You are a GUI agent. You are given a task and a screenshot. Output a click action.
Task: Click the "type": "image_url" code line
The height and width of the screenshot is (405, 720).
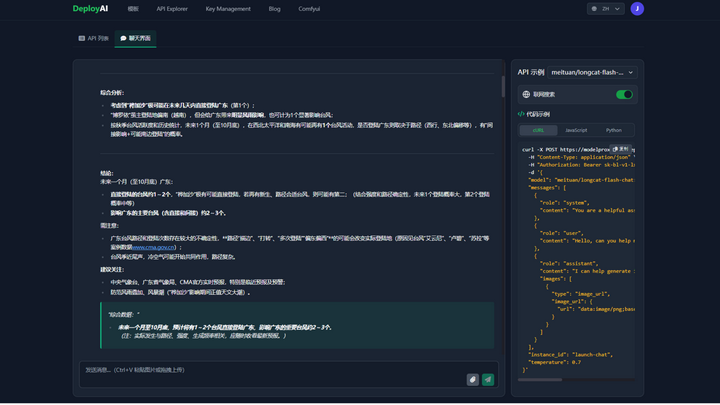tap(580, 294)
